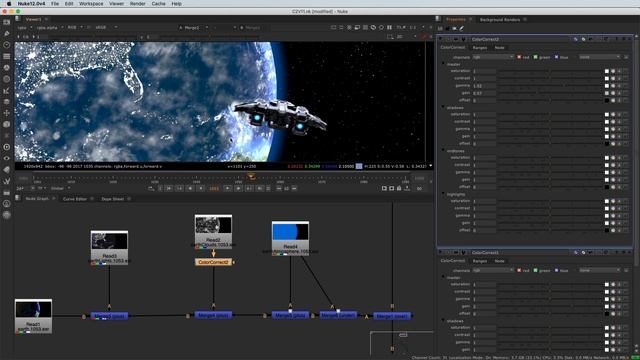Open the Ranges tab in ColorCorrect2

tap(480, 48)
